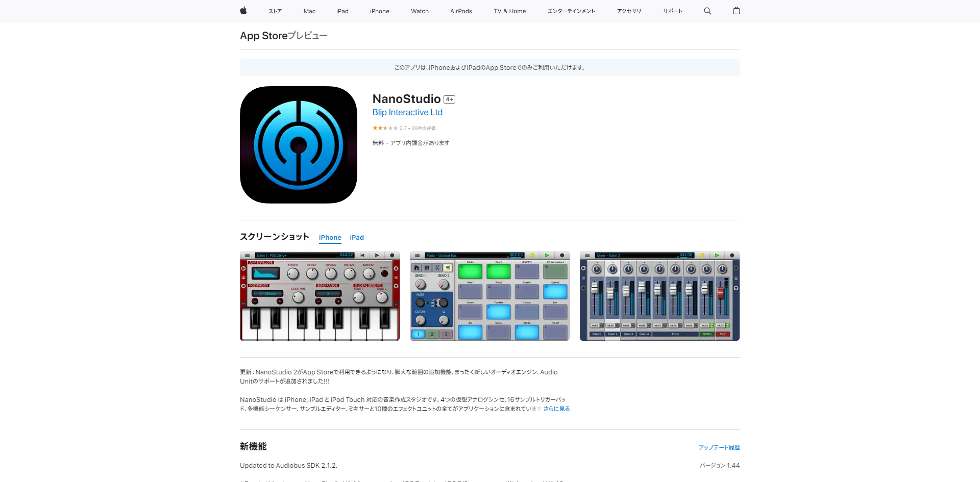Open the サポート navigation entry
This screenshot has width=980, height=482.
[672, 11]
